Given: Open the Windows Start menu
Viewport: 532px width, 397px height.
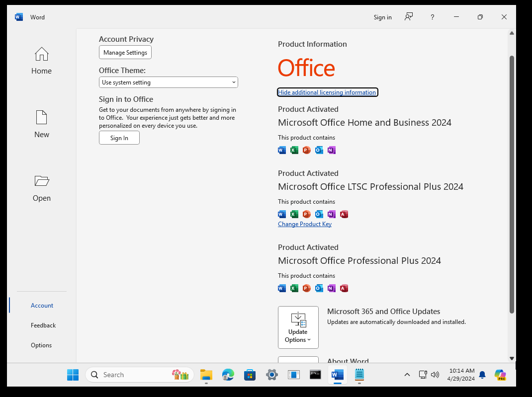Looking at the screenshot, I should (73, 375).
